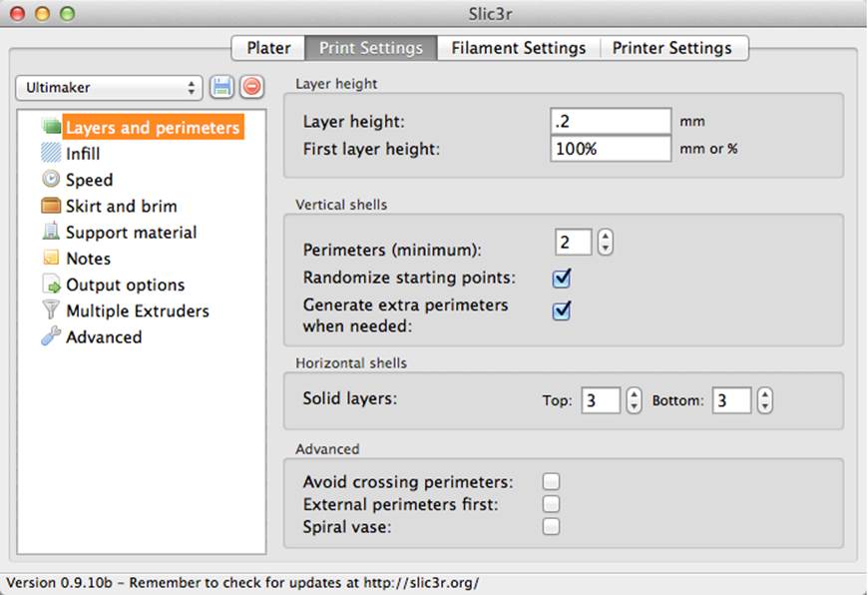This screenshot has width=868, height=595.
Task: Toggle Randomize starting points checkbox
Action: (562, 278)
